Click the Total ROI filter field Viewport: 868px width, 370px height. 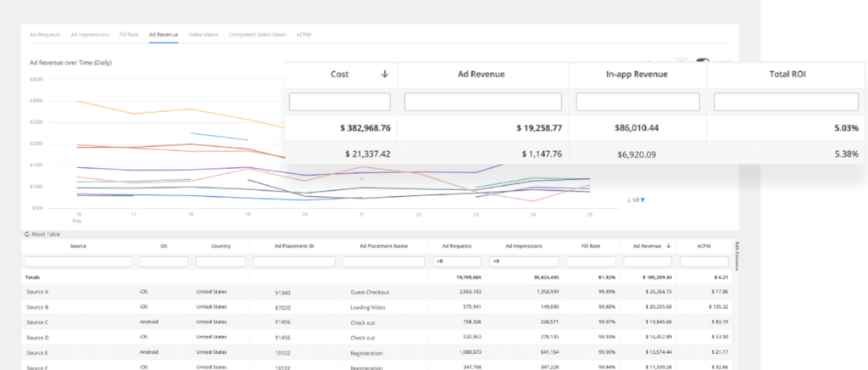(x=786, y=102)
